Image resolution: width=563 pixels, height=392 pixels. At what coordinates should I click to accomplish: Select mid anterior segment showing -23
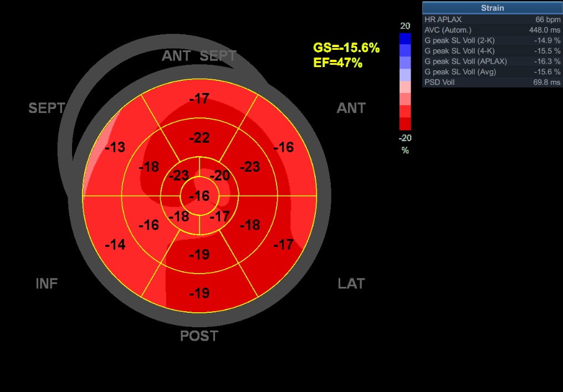250,167
